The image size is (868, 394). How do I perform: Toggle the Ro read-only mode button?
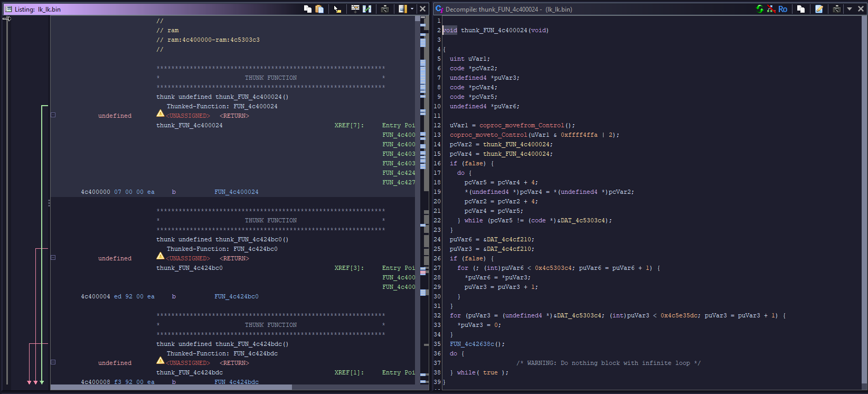782,9
